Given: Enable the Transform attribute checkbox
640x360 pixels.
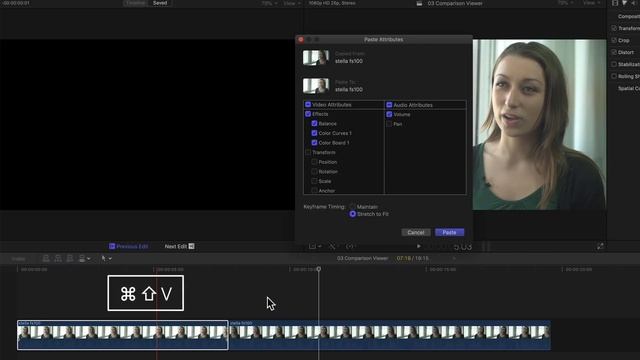Looking at the screenshot, I should coord(308,152).
